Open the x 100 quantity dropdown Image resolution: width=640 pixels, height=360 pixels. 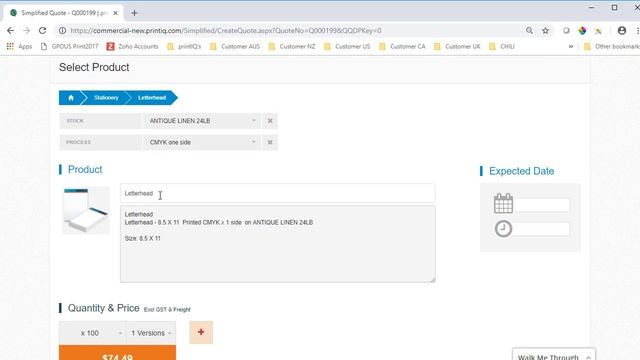click(92, 333)
